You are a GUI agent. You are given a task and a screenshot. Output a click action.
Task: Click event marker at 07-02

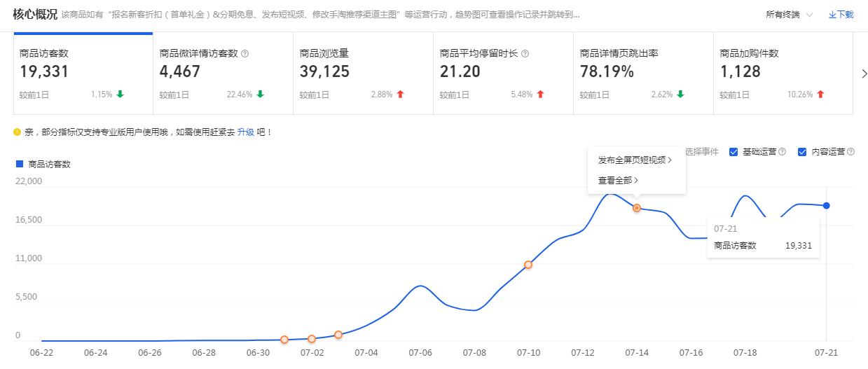(x=312, y=339)
